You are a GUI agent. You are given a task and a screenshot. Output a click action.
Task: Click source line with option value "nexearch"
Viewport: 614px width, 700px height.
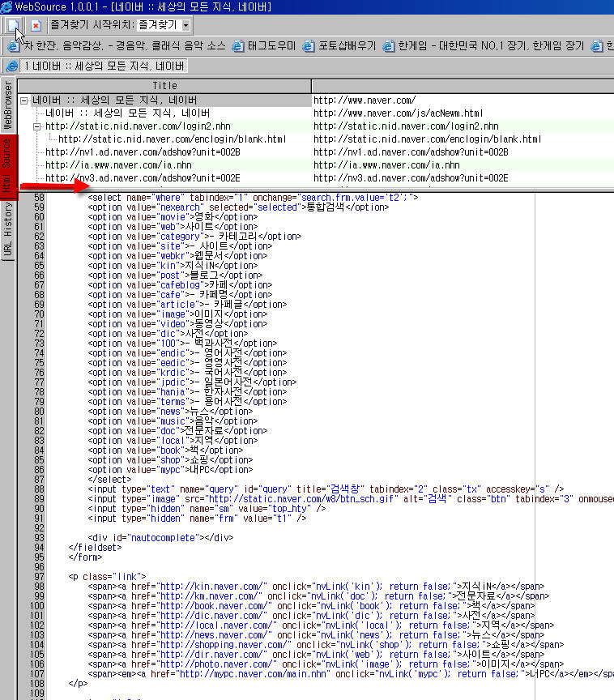(x=238, y=207)
